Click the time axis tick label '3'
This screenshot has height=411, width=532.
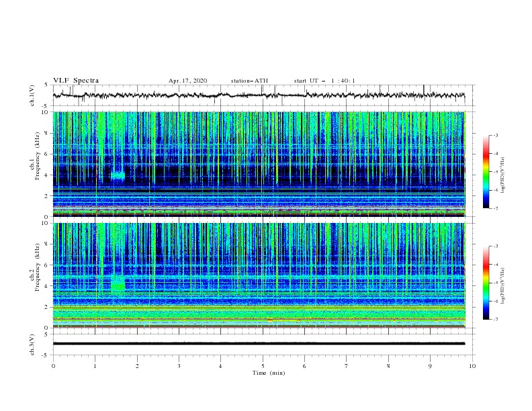[x=179, y=366]
